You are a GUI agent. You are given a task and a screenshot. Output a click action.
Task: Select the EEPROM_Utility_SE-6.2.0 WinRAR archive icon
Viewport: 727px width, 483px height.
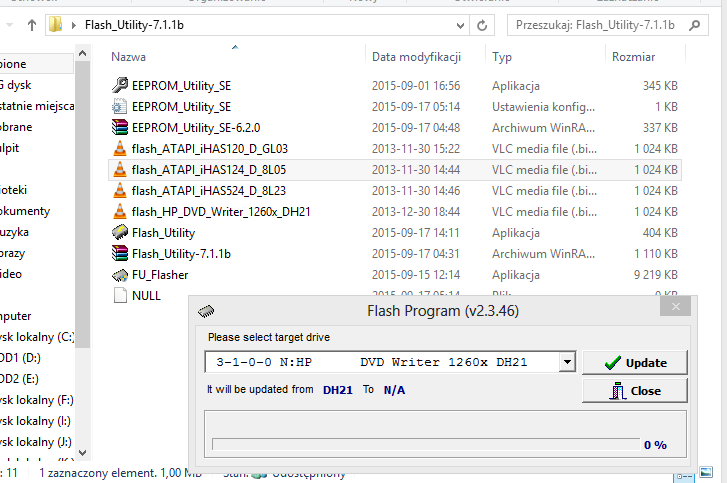point(120,127)
